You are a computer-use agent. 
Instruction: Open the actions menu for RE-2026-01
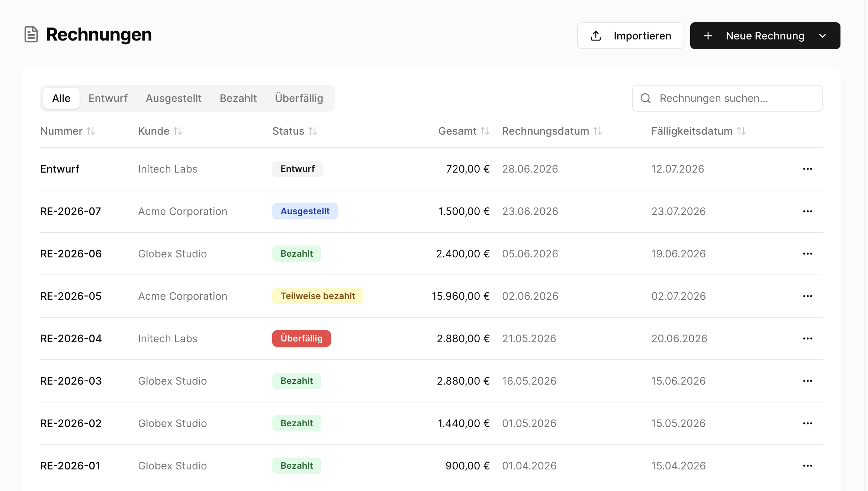tap(808, 466)
